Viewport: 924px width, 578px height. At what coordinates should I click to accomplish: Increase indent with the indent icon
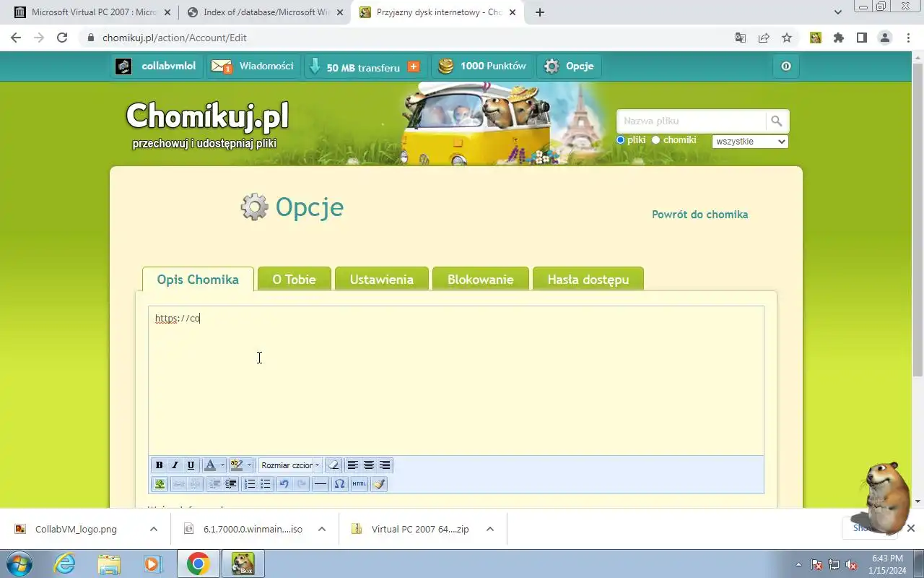coord(231,484)
